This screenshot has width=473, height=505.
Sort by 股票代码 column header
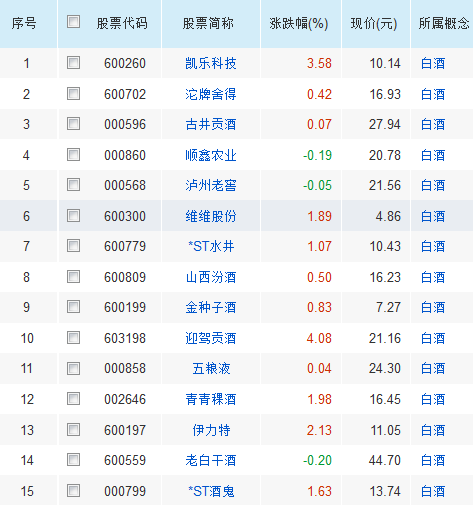122,24
